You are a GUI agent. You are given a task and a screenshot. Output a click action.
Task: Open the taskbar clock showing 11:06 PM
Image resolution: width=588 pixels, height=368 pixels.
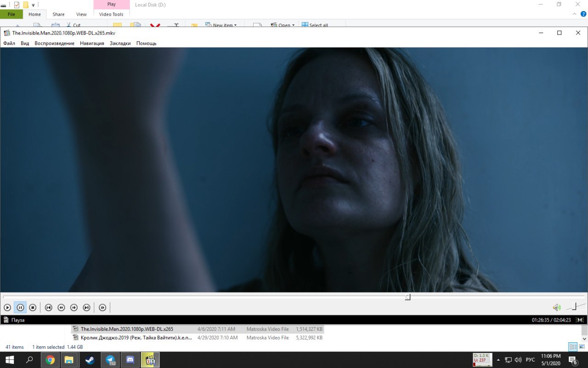(x=551, y=360)
